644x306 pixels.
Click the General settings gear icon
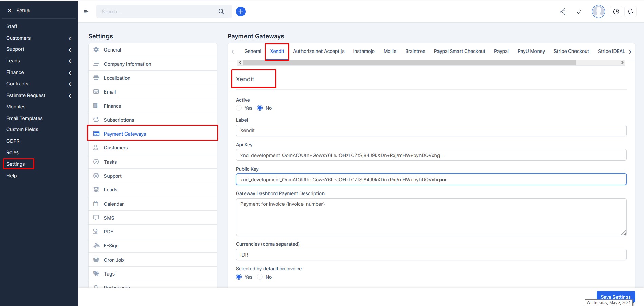(x=96, y=49)
